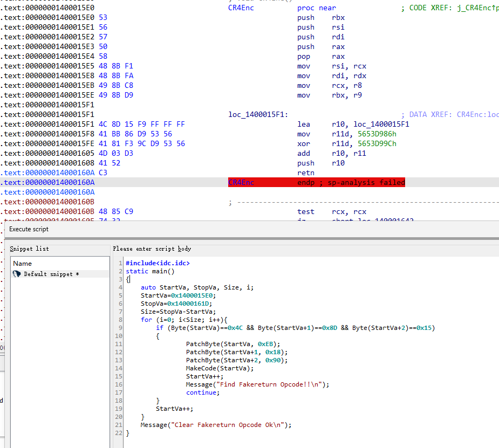The height and width of the screenshot is (448, 499).
Task: Click the CR4Enc proc near label
Action: tap(241, 8)
